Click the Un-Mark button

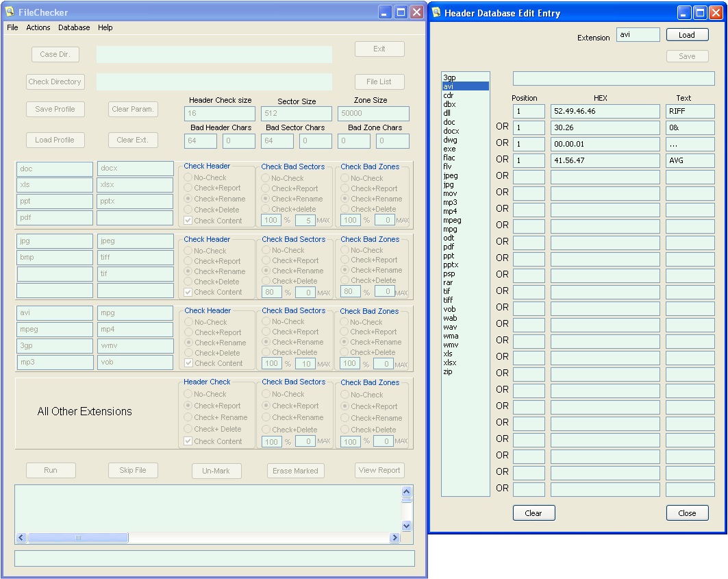[216, 471]
